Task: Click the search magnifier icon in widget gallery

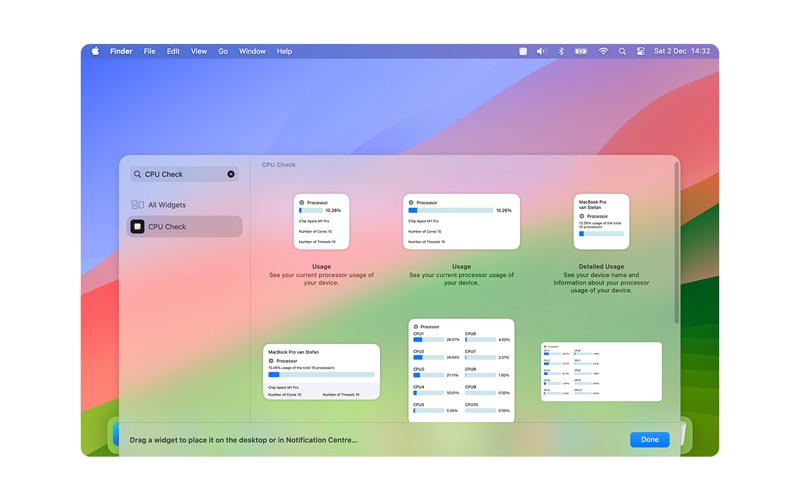Action: tap(137, 174)
